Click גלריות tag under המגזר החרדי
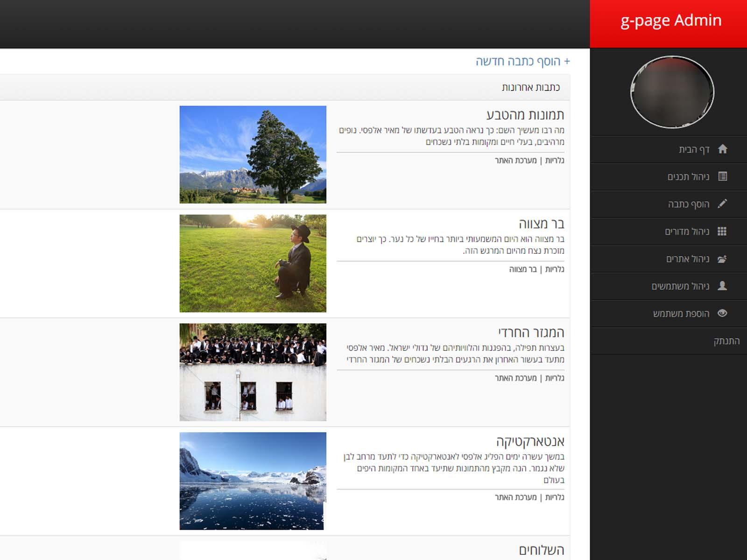747x560 pixels. click(x=555, y=378)
